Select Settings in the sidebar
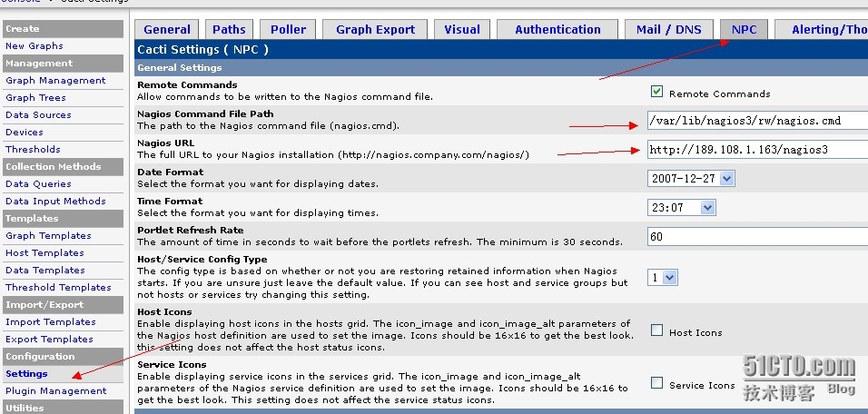Viewport: 868px width, 414px height. pyautogui.click(x=26, y=373)
